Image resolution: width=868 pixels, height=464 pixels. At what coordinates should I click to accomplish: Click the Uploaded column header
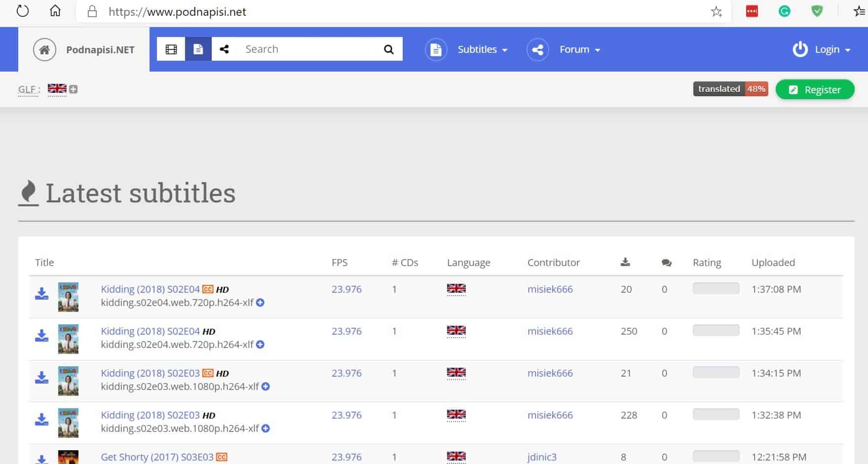coord(773,263)
